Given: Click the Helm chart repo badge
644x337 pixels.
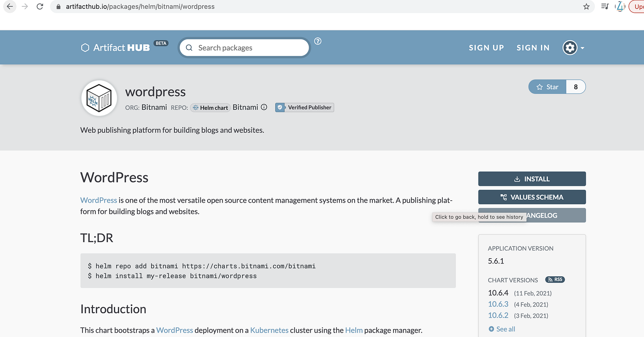Looking at the screenshot, I should (210, 108).
